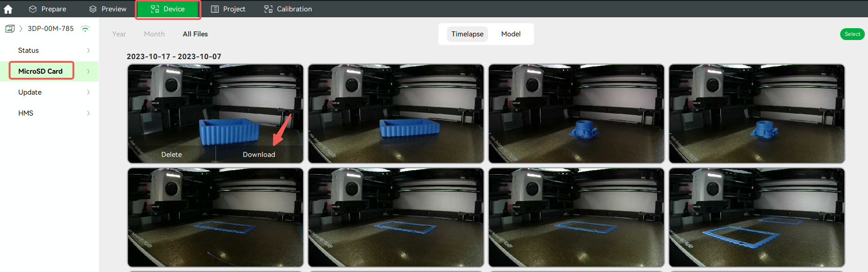Expand HMS chevron arrow
The width and height of the screenshot is (868, 272).
[x=88, y=113]
